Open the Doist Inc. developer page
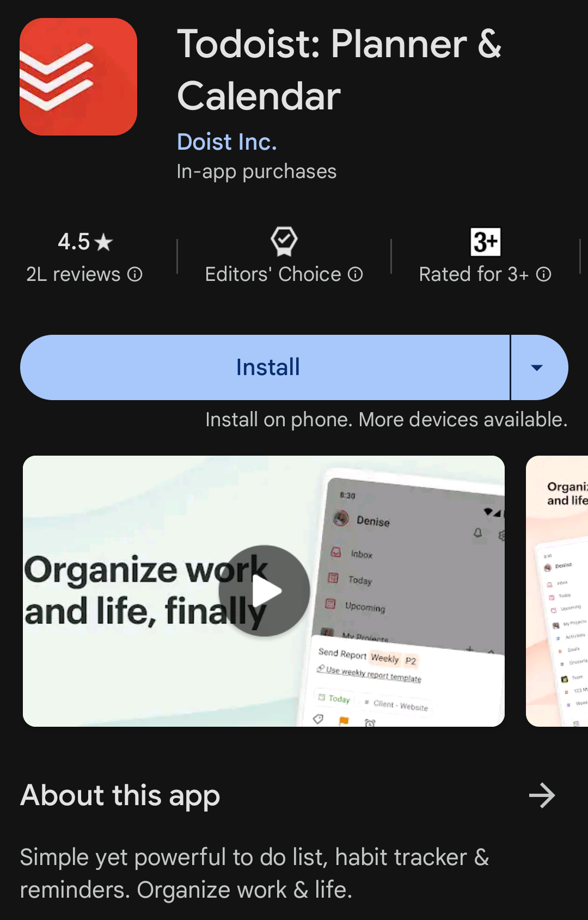Viewport: 588px width, 920px height. coord(227,142)
